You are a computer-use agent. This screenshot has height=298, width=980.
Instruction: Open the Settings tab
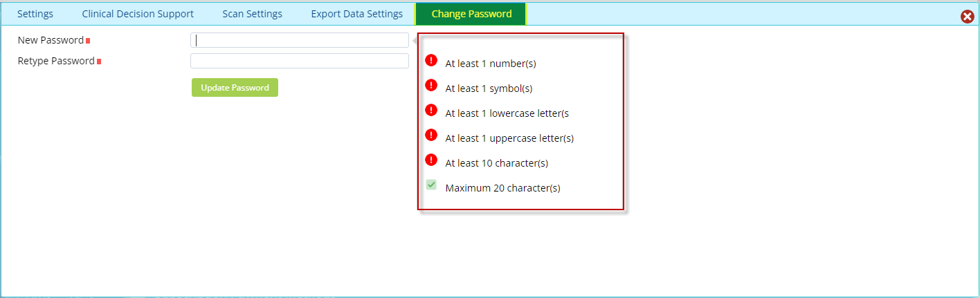point(35,14)
